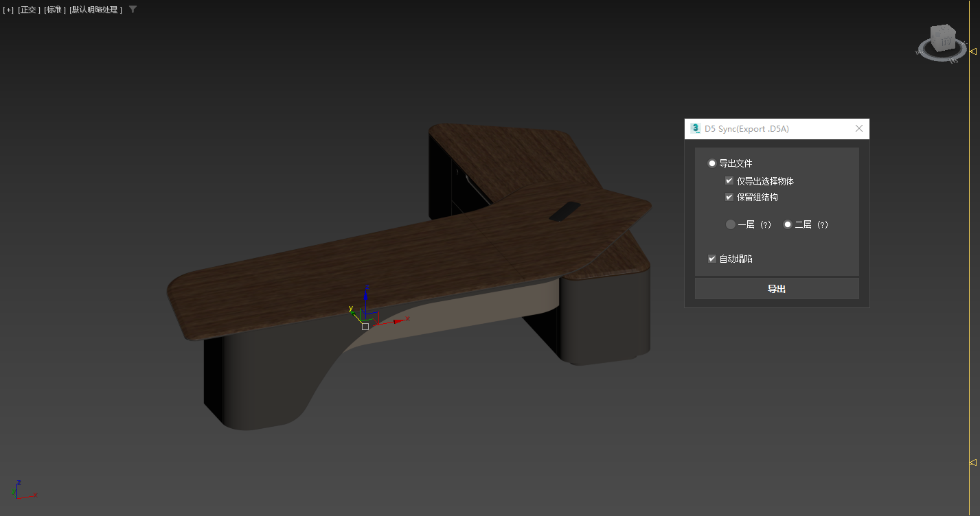Open the help (?) icon beside 一层
This screenshot has height=516, width=980.
pyautogui.click(x=766, y=224)
